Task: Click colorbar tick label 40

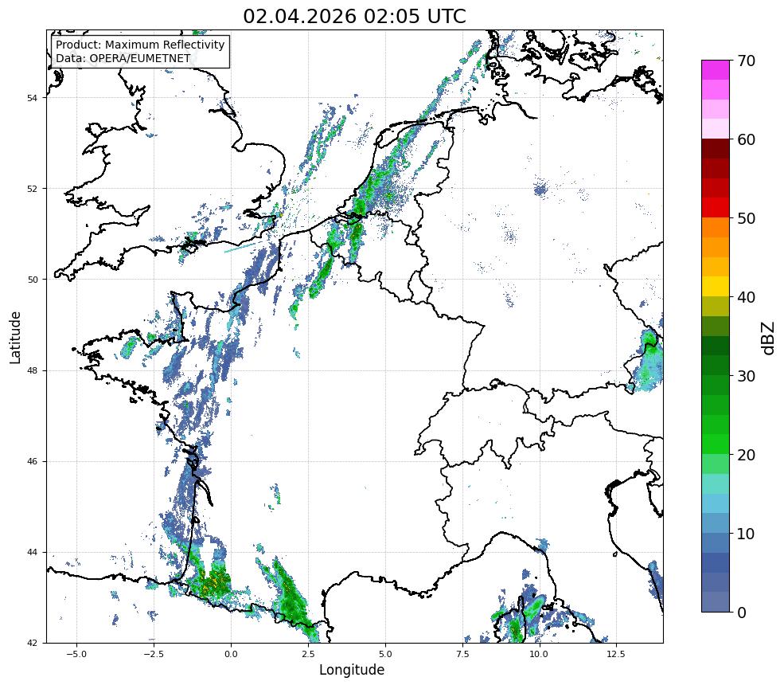Action: (x=746, y=297)
